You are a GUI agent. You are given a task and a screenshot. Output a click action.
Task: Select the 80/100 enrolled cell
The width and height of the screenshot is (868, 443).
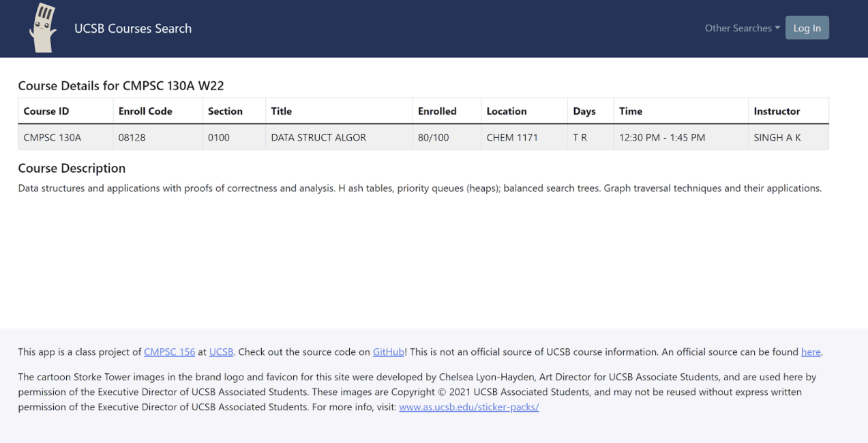432,137
